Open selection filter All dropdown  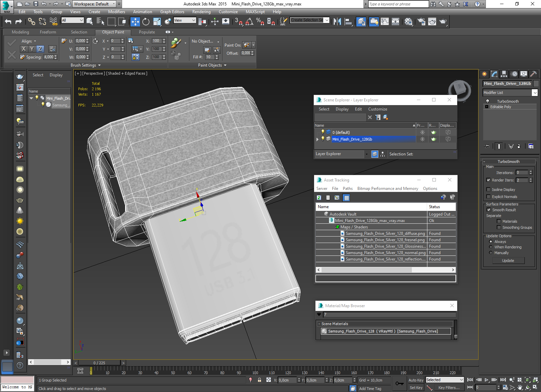tap(72, 20)
